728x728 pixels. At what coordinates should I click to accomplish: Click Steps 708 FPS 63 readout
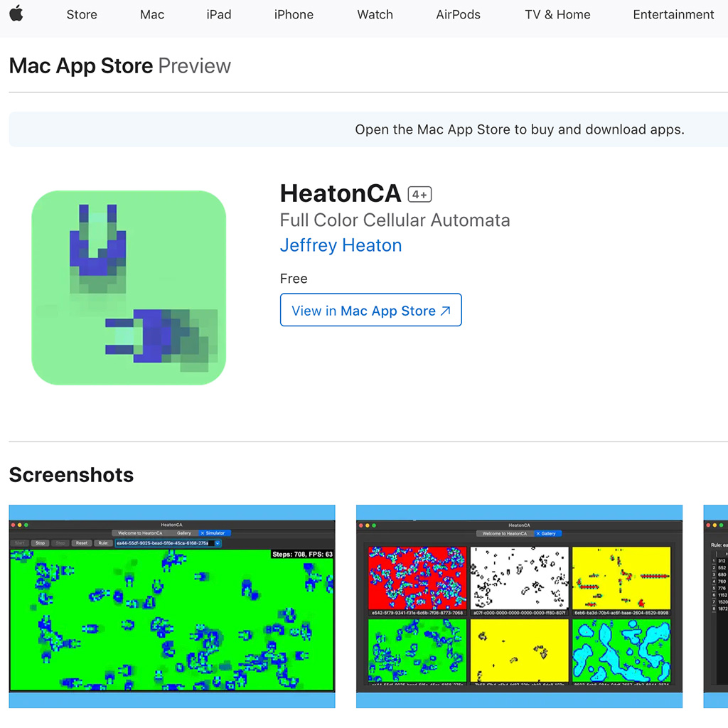click(302, 554)
